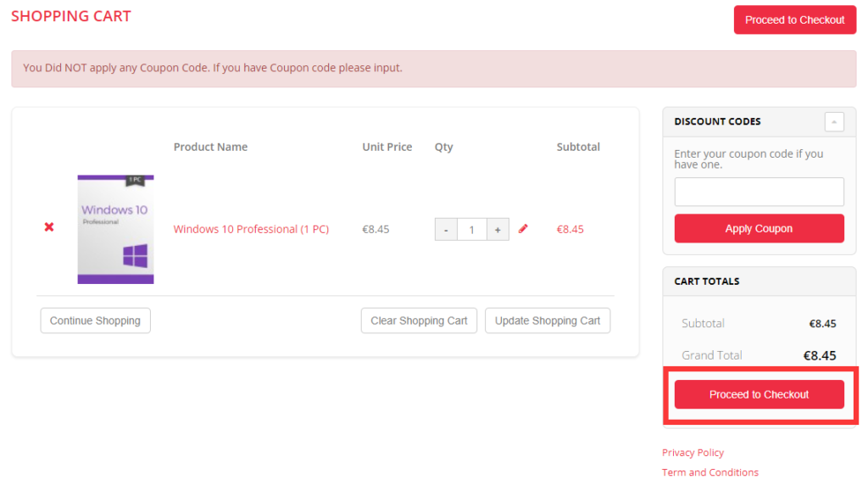Clear Shopping Cart
Image resolution: width=868 pixels, height=485 pixels.
point(419,321)
